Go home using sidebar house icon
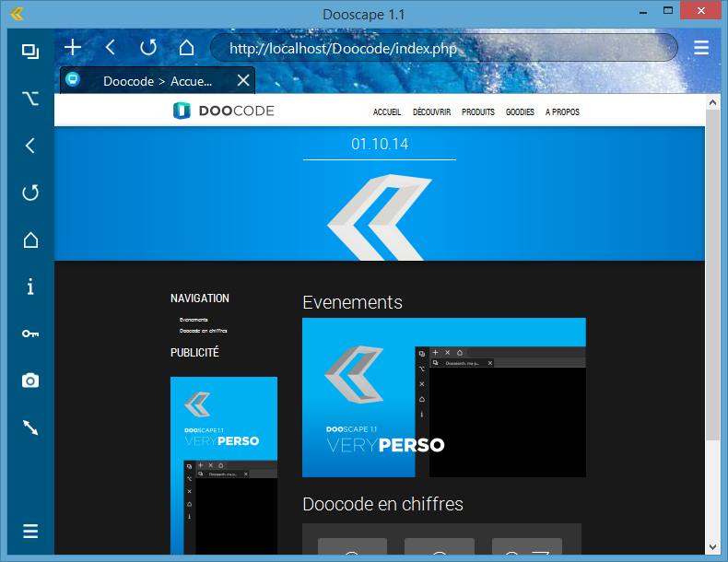 (30, 240)
